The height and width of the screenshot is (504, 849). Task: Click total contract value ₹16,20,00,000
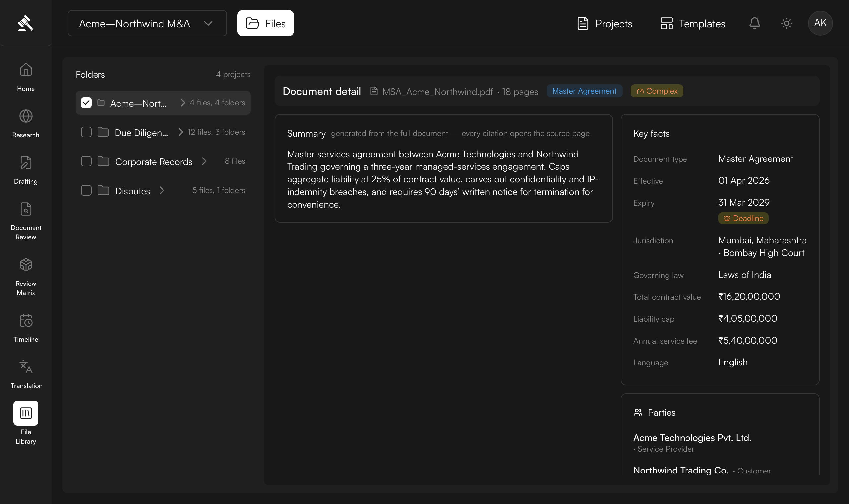749,296
